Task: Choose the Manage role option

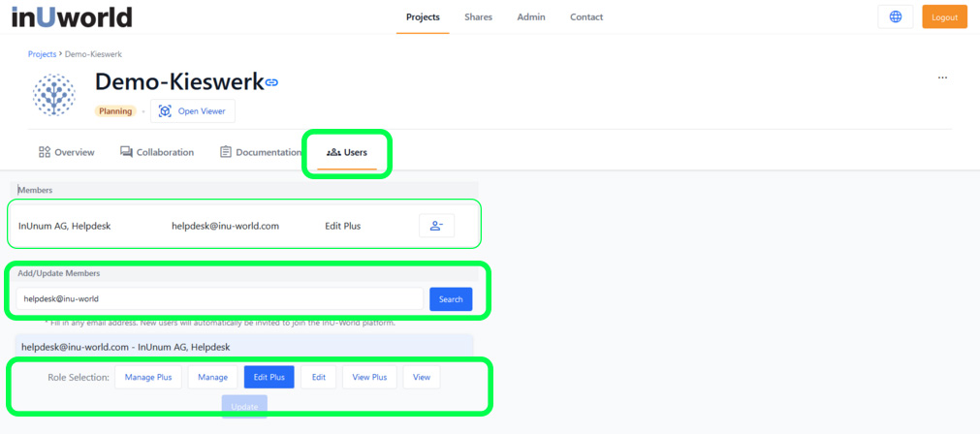Action: click(x=212, y=377)
